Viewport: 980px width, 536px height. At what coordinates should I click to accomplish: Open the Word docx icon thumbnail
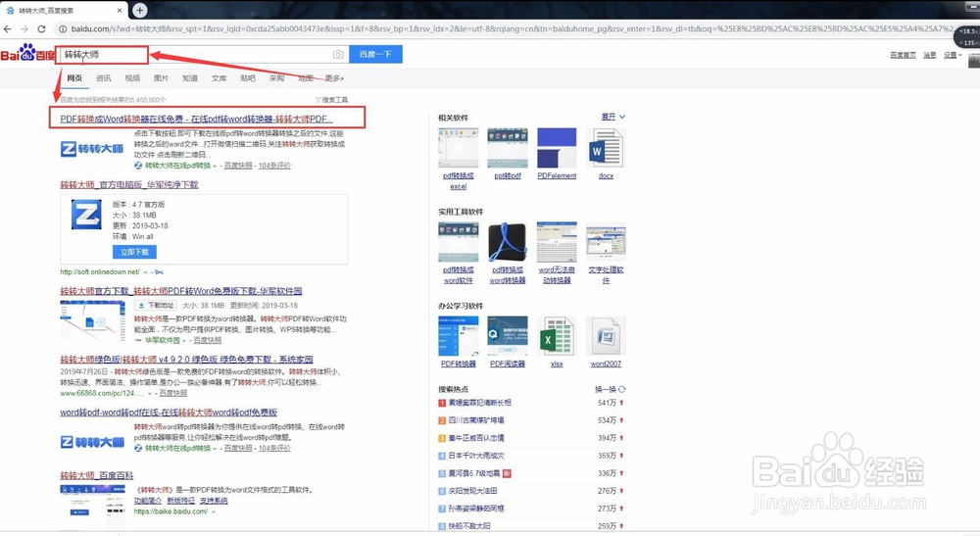click(606, 148)
